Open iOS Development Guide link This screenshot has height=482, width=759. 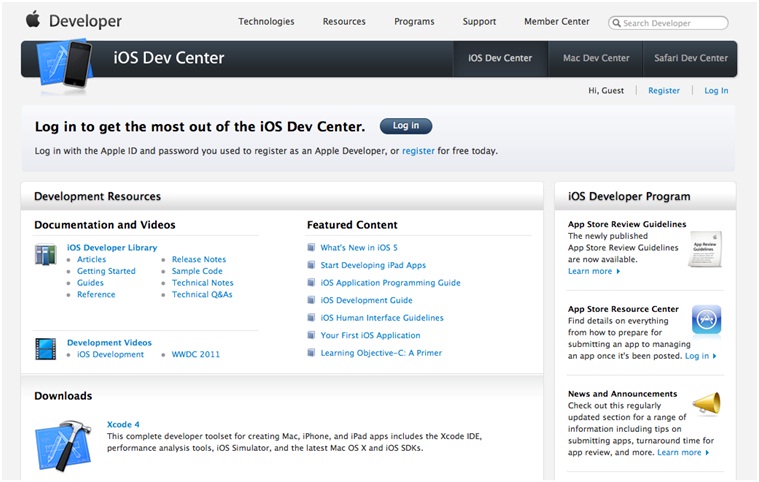point(366,300)
